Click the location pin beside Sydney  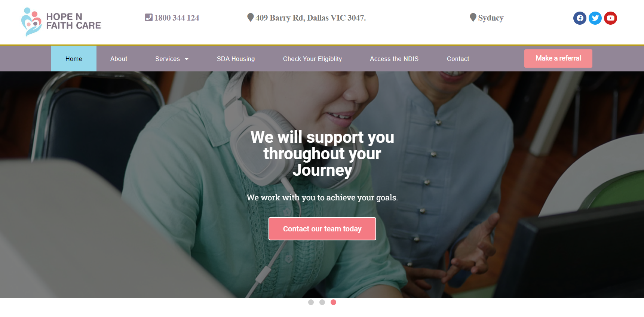pos(473,17)
